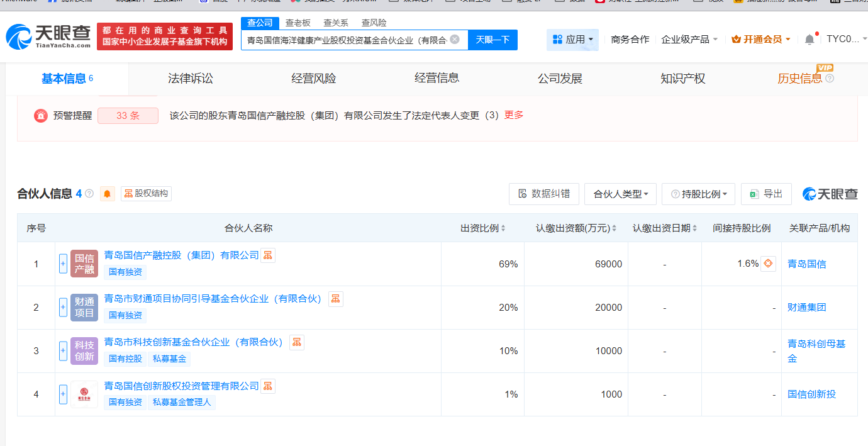This screenshot has width=868, height=446.
Task: Open equity chart icon beside 青岛市财通项目协同引导基金
Action: point(336,299)
